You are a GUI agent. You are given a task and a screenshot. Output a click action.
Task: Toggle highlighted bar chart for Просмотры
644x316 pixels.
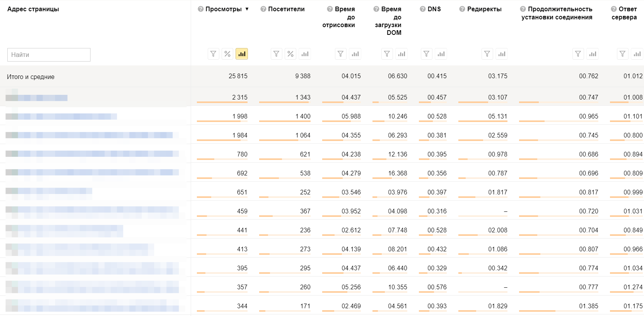[x=242, y=54]
